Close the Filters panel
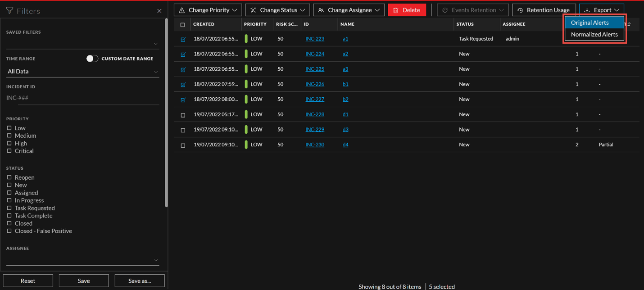Image resolution: width=644 pixels, height=290 pixels. [159, 11]
